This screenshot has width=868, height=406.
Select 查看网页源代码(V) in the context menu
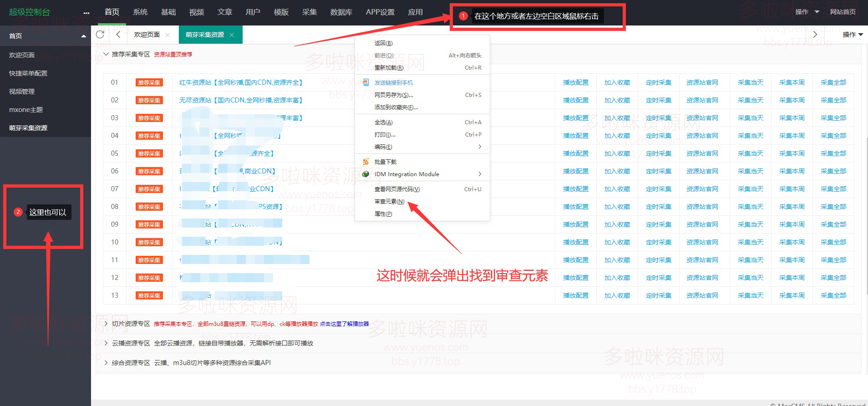tap(397, 189)
